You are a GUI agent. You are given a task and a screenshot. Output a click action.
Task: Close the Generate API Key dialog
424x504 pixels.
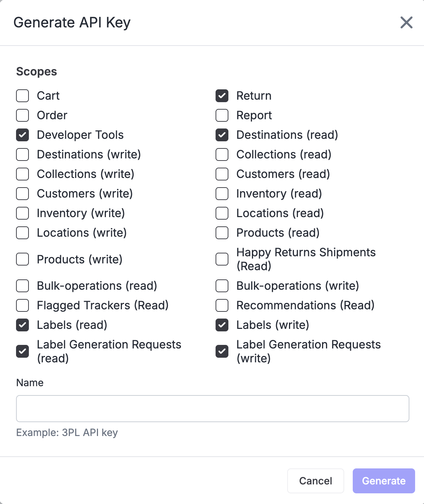[x=406, y=22]
